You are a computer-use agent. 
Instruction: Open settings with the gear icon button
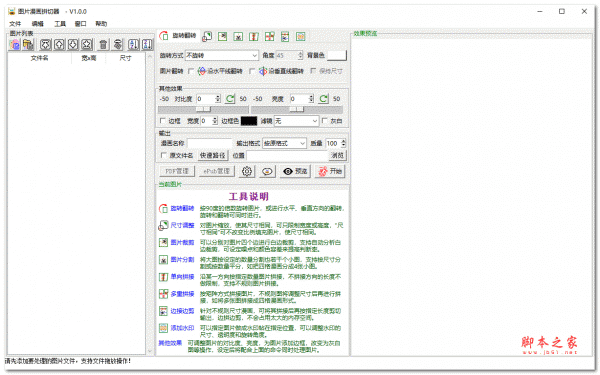(x=247, y=171)
